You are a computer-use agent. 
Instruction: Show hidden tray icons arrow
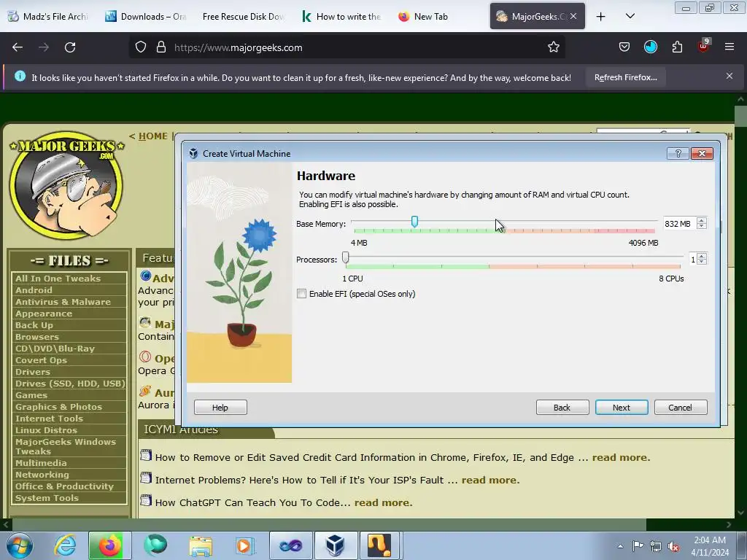(x=620, y=546)
